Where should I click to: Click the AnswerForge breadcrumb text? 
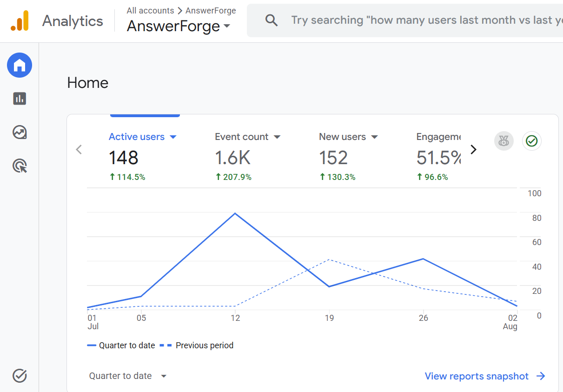coord(211,10)
